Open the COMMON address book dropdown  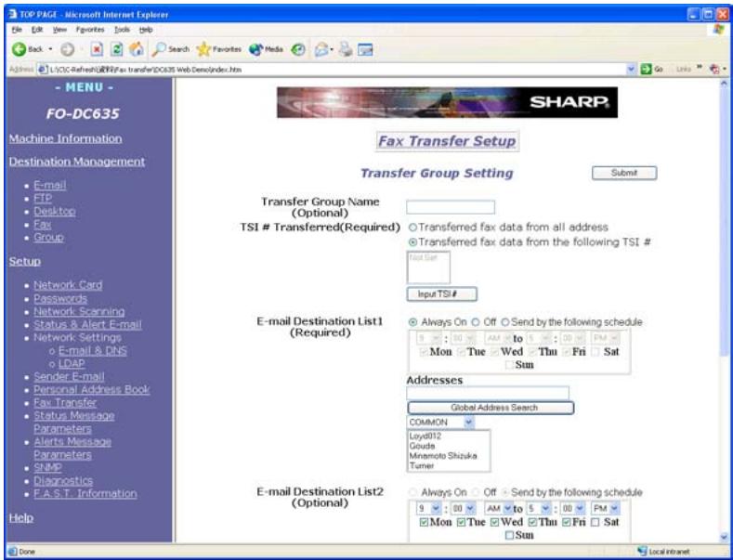(440, 423)
